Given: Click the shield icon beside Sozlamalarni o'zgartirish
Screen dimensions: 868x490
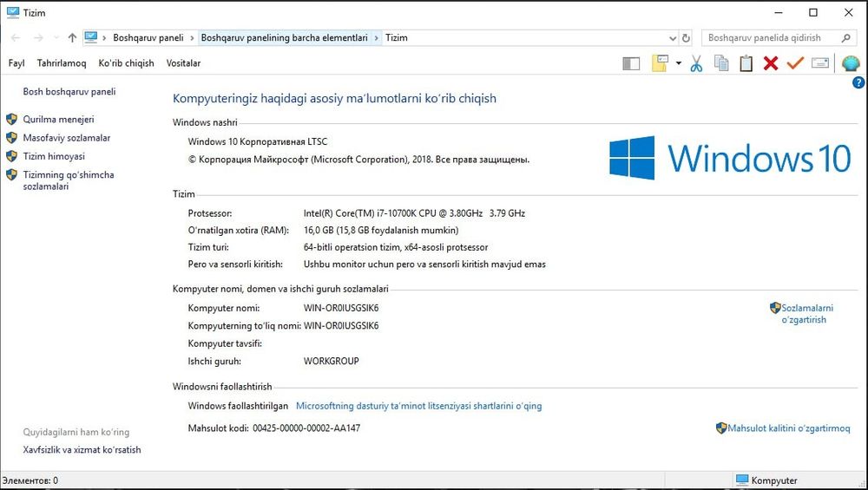Looking at the screenshot, I should 775,308.
